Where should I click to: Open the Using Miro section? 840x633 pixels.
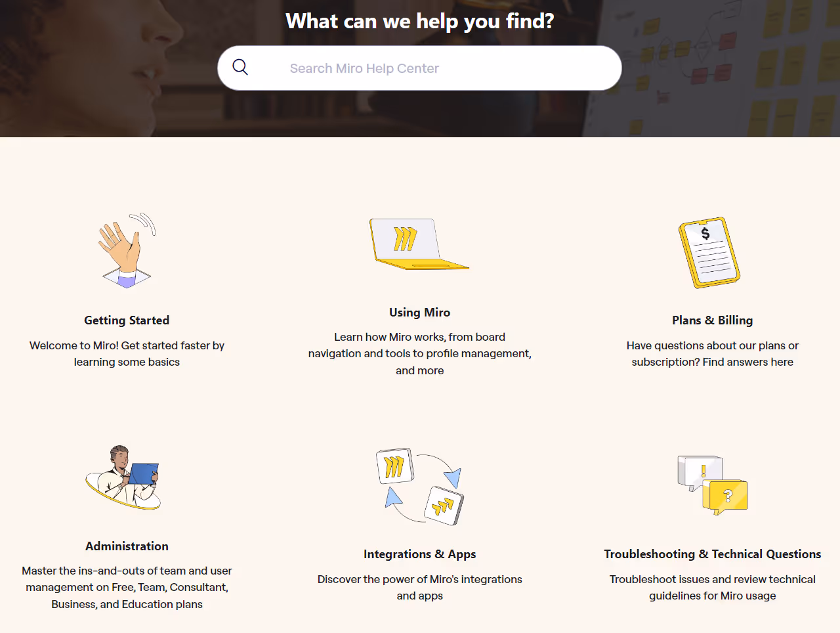[419, 312]
